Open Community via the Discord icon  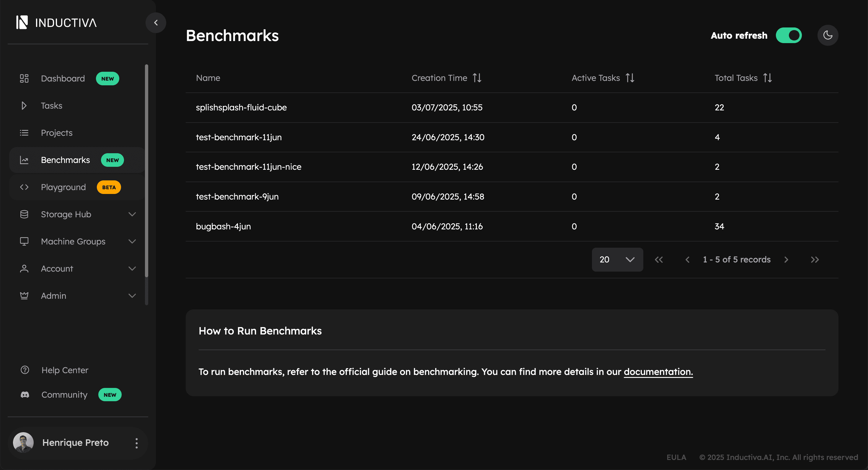[x=24, y=394]
